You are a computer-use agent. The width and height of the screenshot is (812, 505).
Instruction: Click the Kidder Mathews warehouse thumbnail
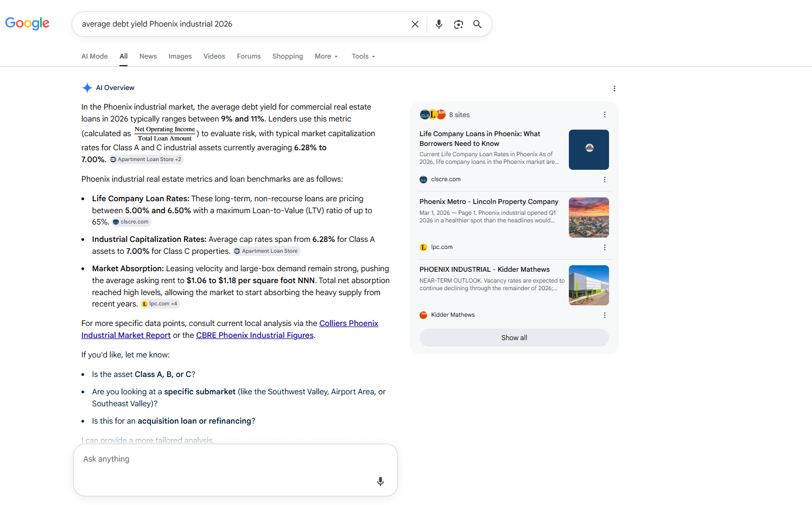(x=589, y=285)
